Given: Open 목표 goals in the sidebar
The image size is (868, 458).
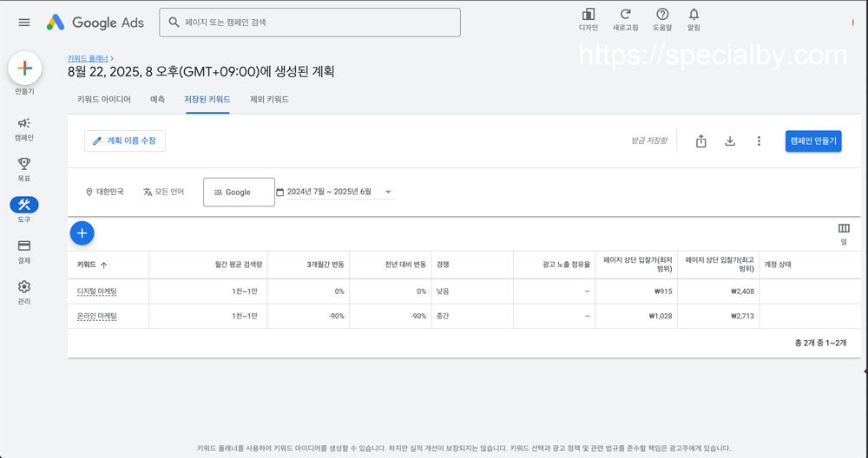Looking at the screenshot, I should pyautogui.click(x=23, y=170).
